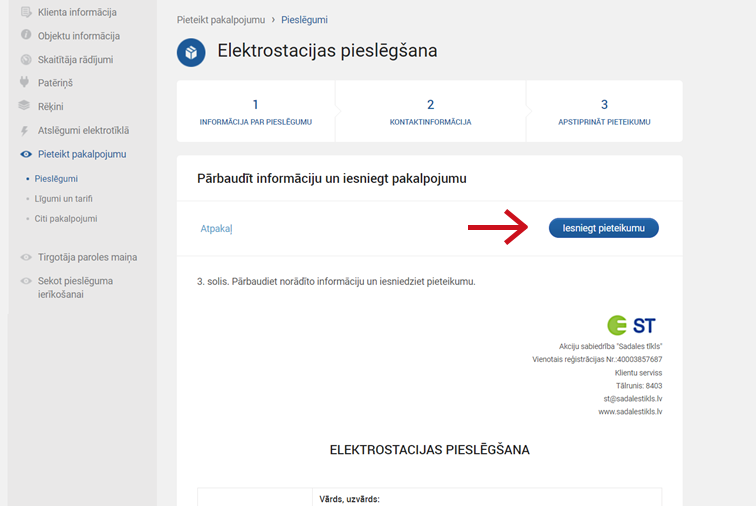Open Objektu informācija section
Image resolution: width=756 pixels, height=506 pixels.
click(79, 36)
